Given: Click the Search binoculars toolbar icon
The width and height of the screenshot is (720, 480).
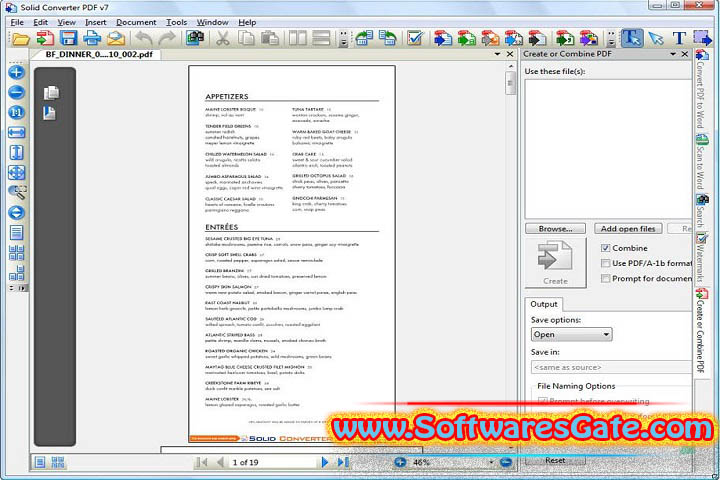Looking at the screenshot, I should click(195, 38).
